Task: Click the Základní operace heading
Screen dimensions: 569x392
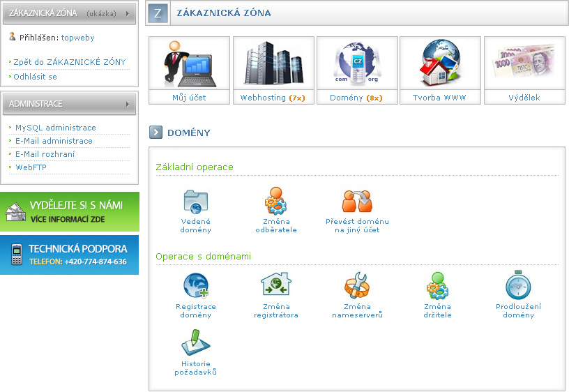Action: [195, 167]
